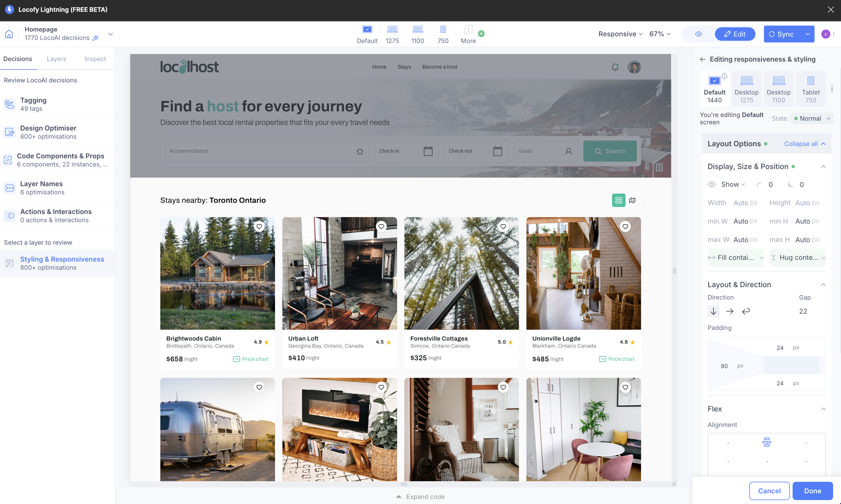
Task: Open Actions & Interactions
Action: tap(57, 216)
